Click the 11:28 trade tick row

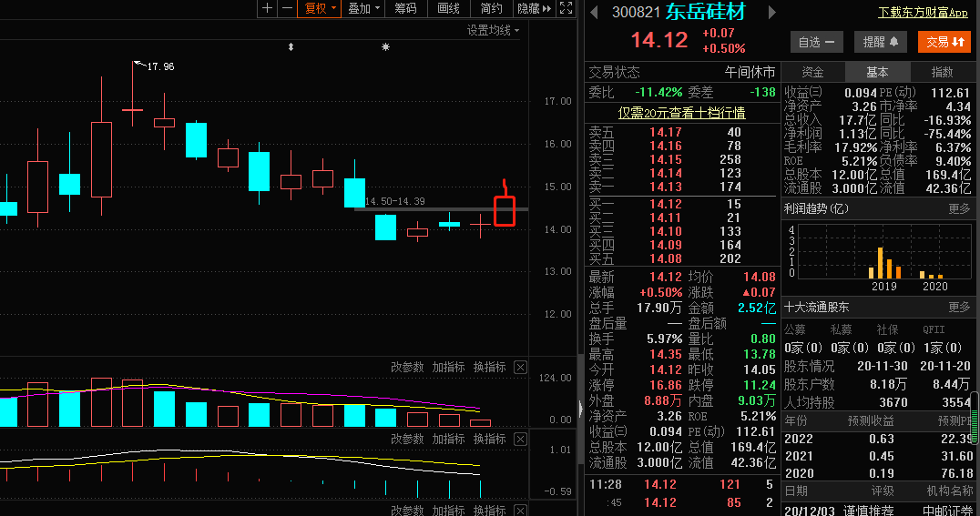[x=681, y=484]
